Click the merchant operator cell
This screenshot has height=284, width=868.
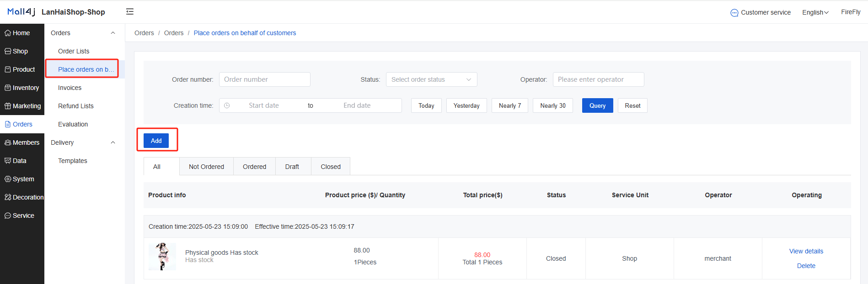(x=718, y=258)
